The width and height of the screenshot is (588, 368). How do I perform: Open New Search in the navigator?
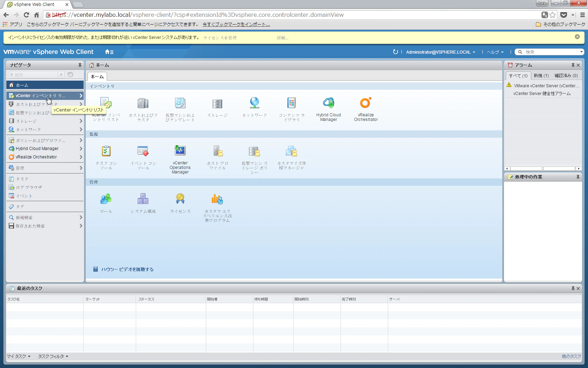coord(45,218)
